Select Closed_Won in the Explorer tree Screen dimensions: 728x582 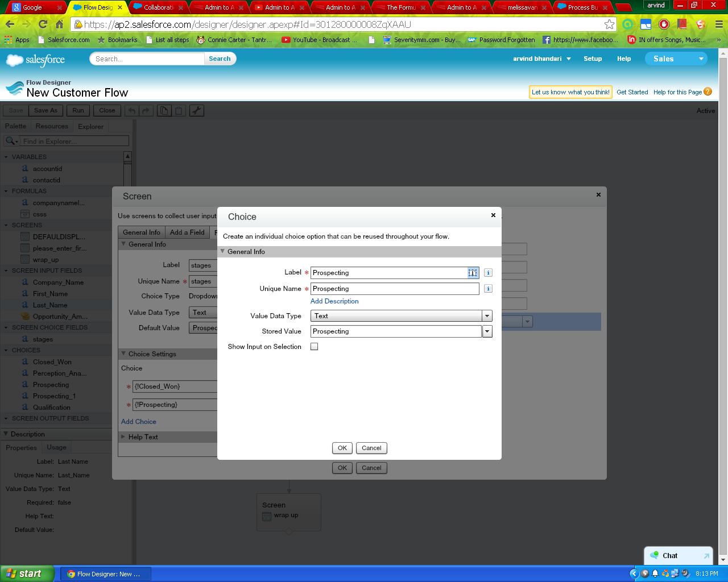tap(52, 362)
